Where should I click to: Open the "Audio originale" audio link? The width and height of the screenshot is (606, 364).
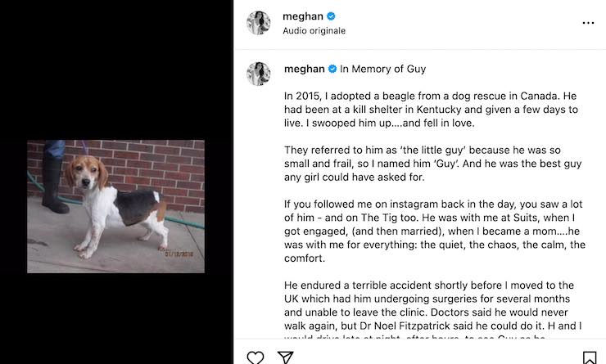314,31
